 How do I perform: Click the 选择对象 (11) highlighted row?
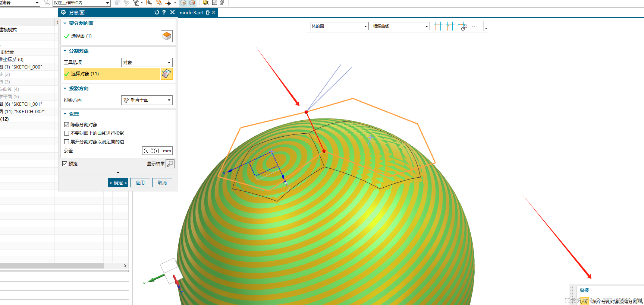point(111,74)
